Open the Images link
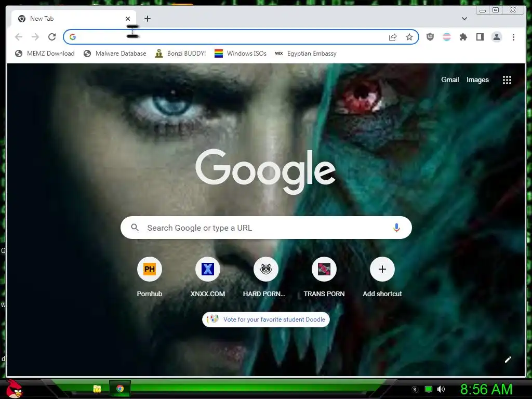 [x=477, y=79]
